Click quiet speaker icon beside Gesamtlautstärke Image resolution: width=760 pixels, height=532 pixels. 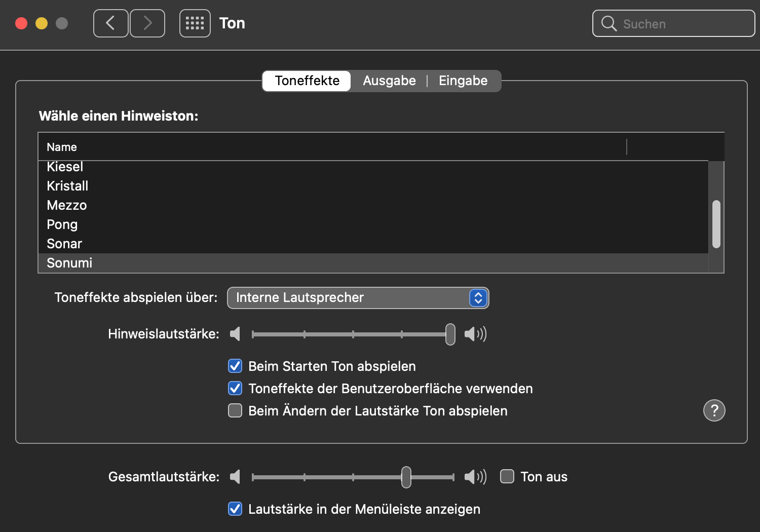pyautogui.click(x=235, y=477)
